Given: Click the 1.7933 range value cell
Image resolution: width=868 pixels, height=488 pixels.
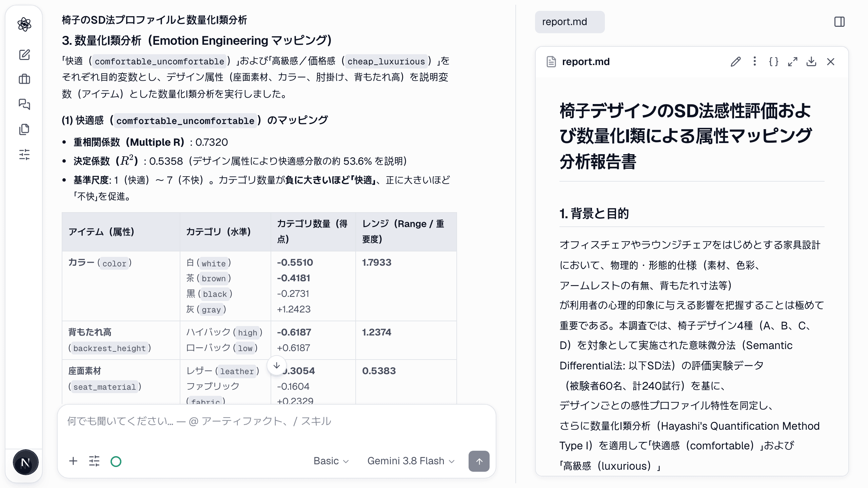Looking at the screenshot, I should (x=377, y=262).
